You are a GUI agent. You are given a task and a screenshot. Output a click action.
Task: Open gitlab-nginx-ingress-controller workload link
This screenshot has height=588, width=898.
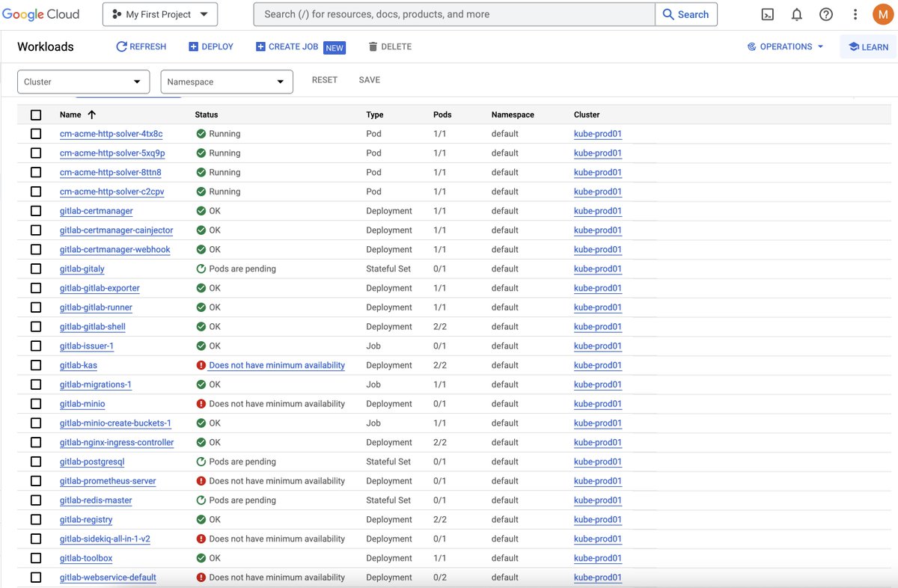(x=117, y=442)
